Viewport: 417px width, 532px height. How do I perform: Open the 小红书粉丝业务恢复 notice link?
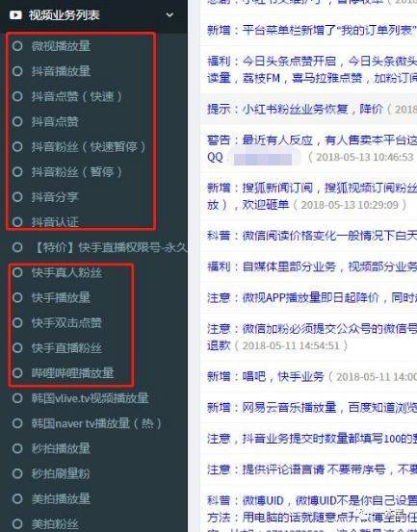click(312, 109)
